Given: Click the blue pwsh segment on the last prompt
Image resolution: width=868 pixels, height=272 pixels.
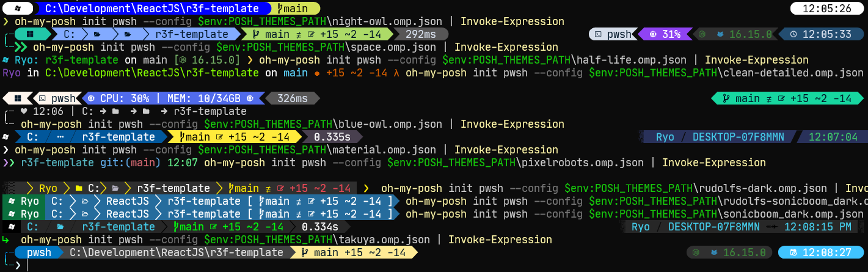Looking at the screenshot, I should [39, 252].
